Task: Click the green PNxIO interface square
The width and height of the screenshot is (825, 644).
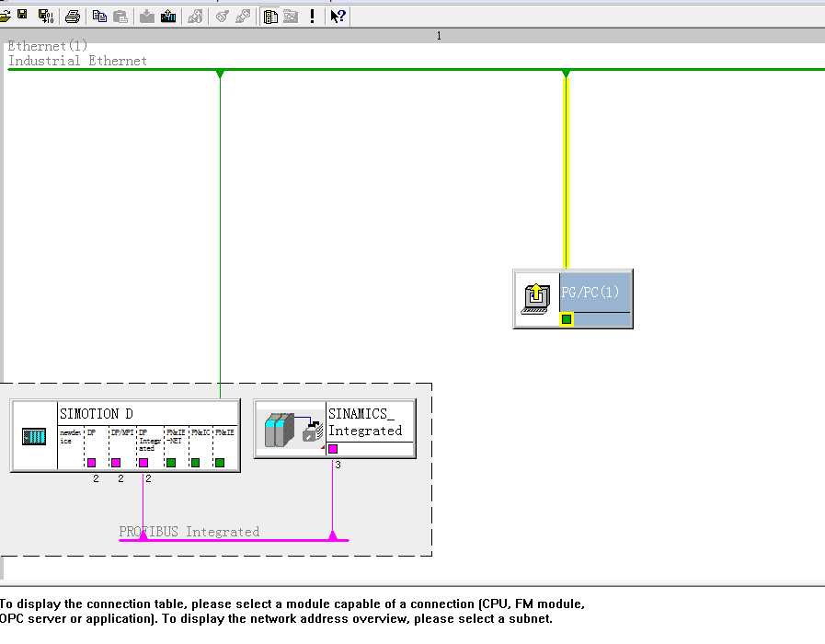Action: coord(195,463)
